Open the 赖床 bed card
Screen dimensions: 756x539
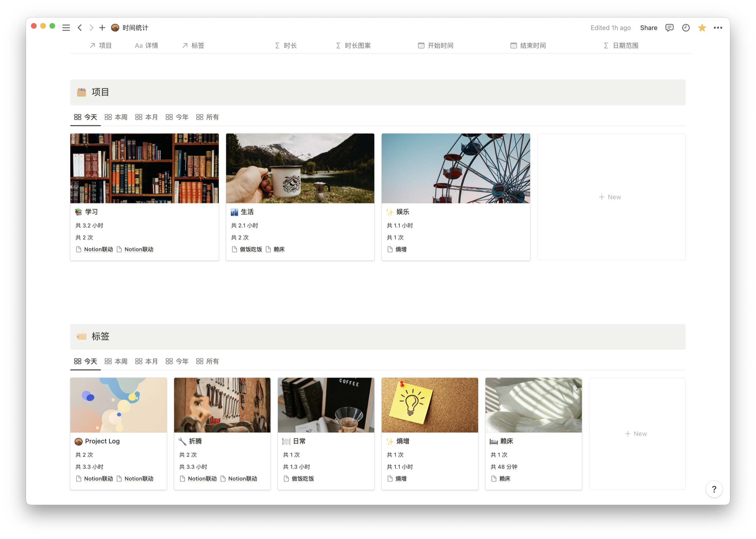[x=533, y=406]
